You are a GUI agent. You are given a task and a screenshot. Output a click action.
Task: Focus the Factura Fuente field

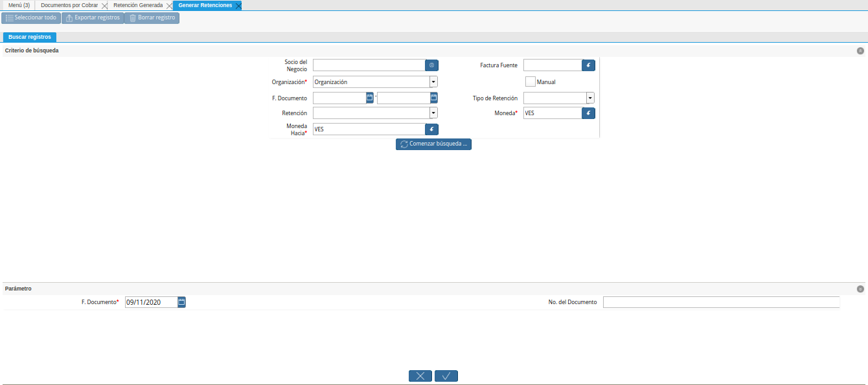pos(553,65)
